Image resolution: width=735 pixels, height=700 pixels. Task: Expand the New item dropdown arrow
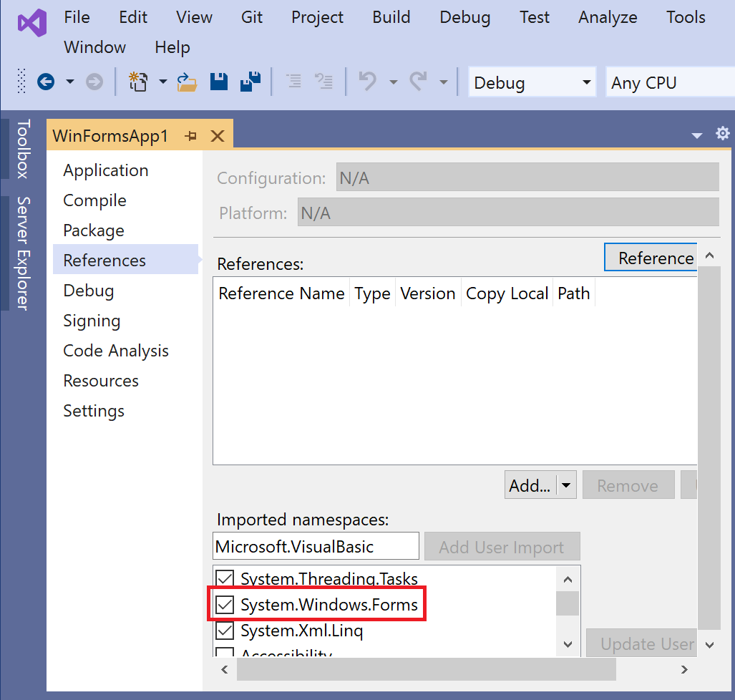pos(162,82)
